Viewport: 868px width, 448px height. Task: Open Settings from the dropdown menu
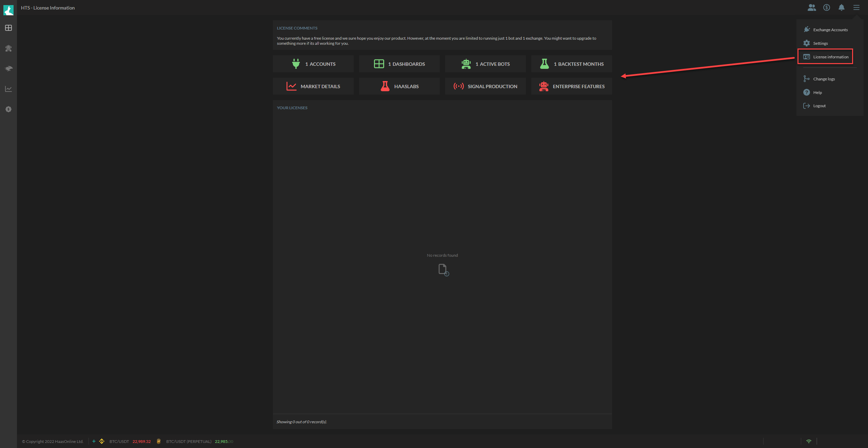pos(821,43)
